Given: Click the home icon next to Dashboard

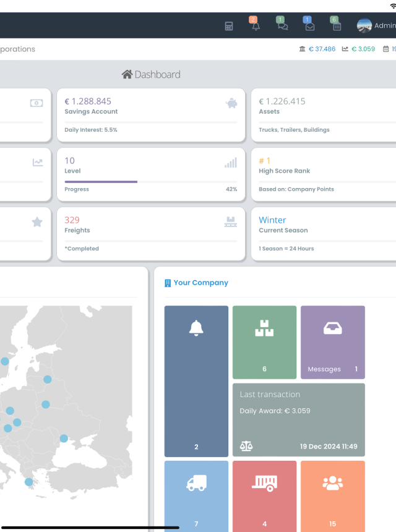Looking at the screenshot, I should pos(127,74).
